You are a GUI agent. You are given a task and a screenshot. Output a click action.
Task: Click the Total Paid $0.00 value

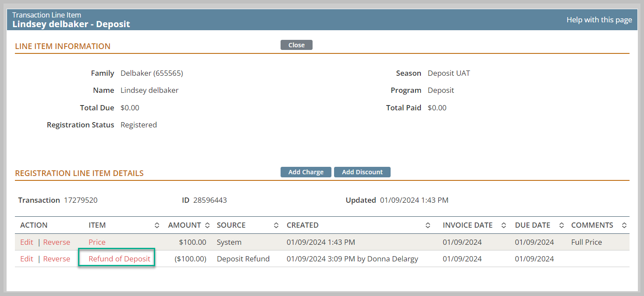tap(437, 108)
